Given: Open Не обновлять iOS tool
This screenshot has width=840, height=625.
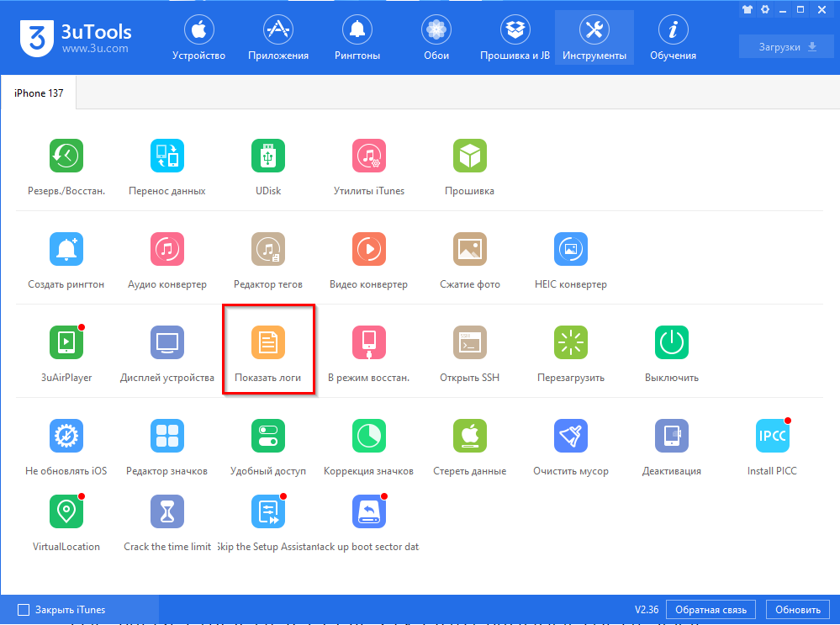Looking at the screenshot, I should [66, 435].
